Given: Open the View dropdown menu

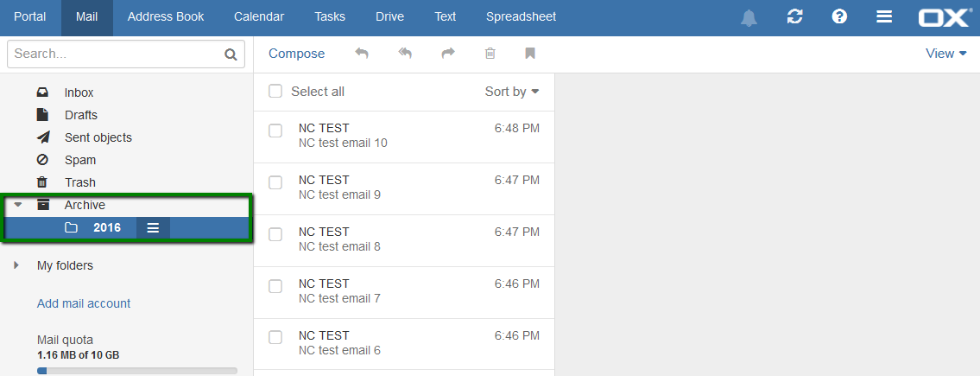Looking at the screenshot, I should pyautogui.click(x=946, y=54).
